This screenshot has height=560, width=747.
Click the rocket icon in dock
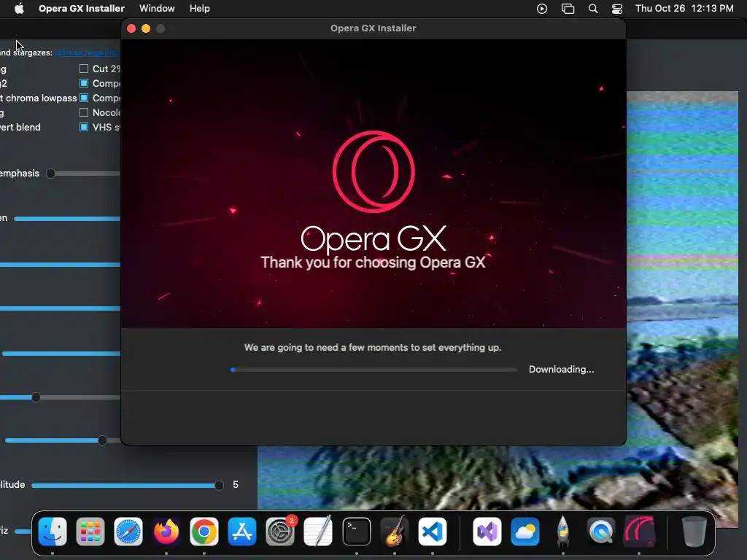[562, 532]
